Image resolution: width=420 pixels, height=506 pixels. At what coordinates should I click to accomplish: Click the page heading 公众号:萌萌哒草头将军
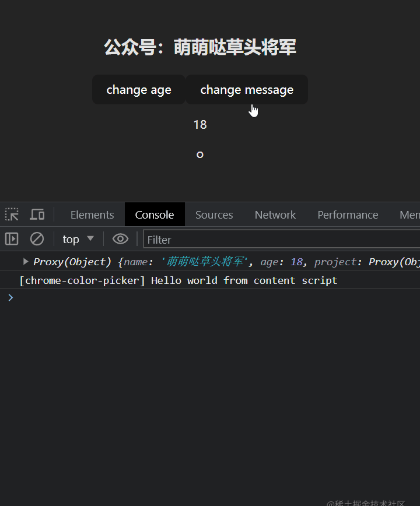(200, 47)
